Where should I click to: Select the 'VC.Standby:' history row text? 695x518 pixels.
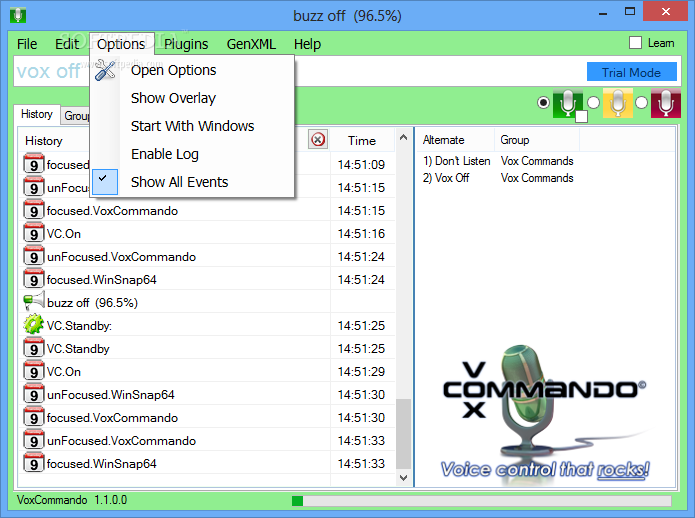click(x=79, y=326)
